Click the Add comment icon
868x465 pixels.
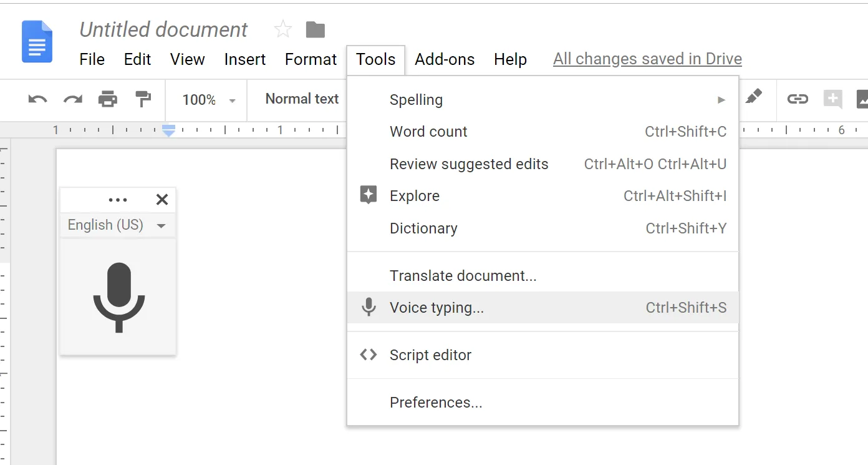832,99
